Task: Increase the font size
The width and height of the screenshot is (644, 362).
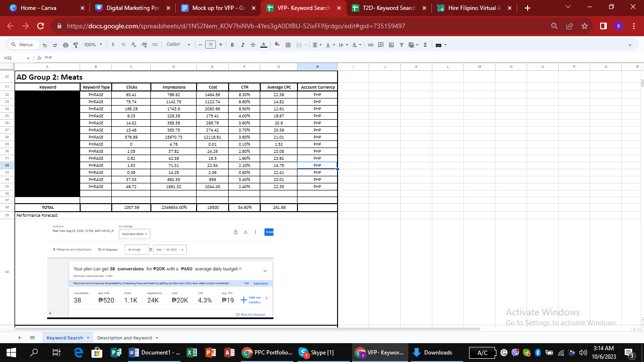Action: click(x=221, y=45)
